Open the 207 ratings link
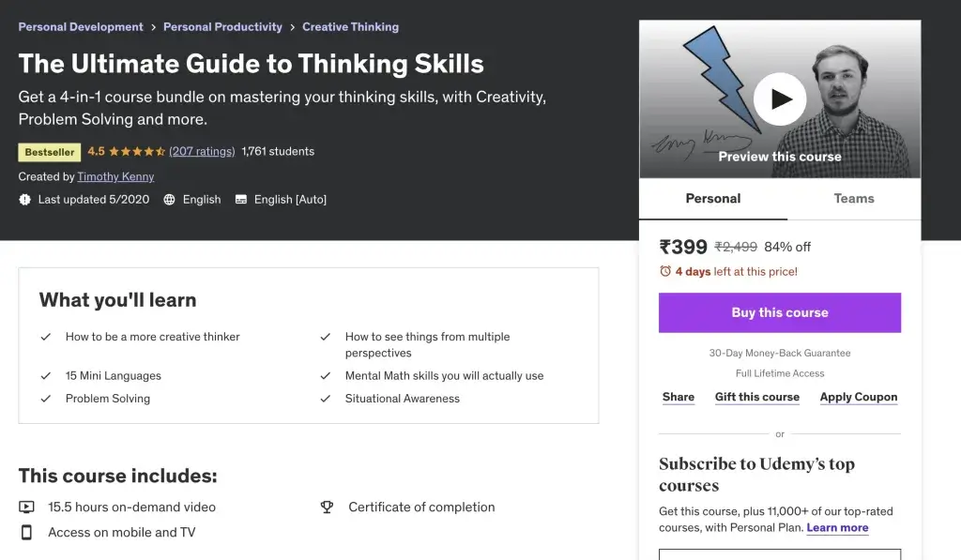The height and width of the screenshot is (560, 961). [x=202, y=152]
